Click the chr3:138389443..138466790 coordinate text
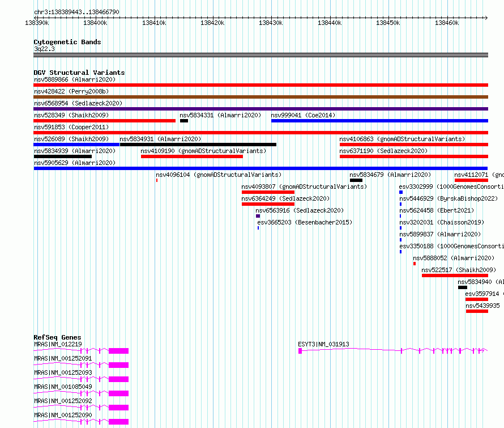 76,12
